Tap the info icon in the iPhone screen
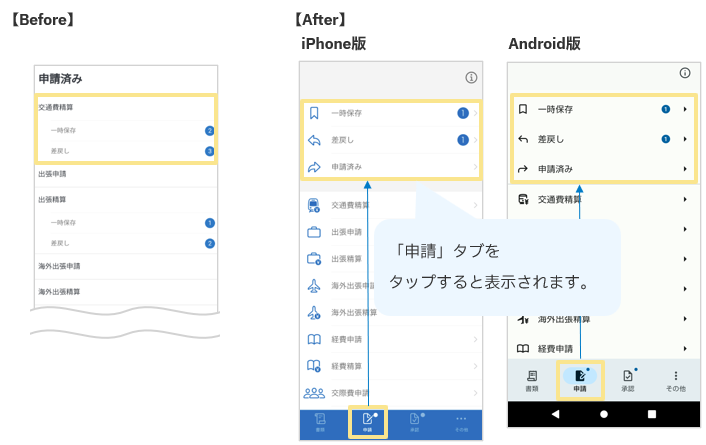 471,78
